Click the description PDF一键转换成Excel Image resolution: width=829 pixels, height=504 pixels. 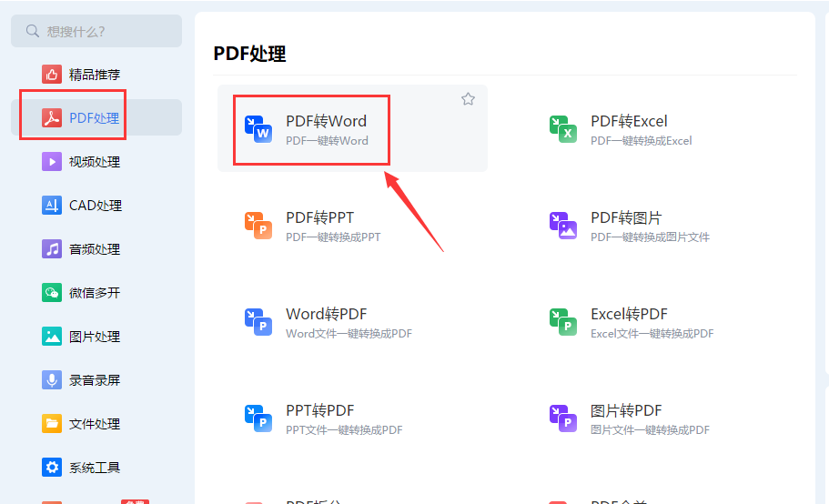coord(642,141)
